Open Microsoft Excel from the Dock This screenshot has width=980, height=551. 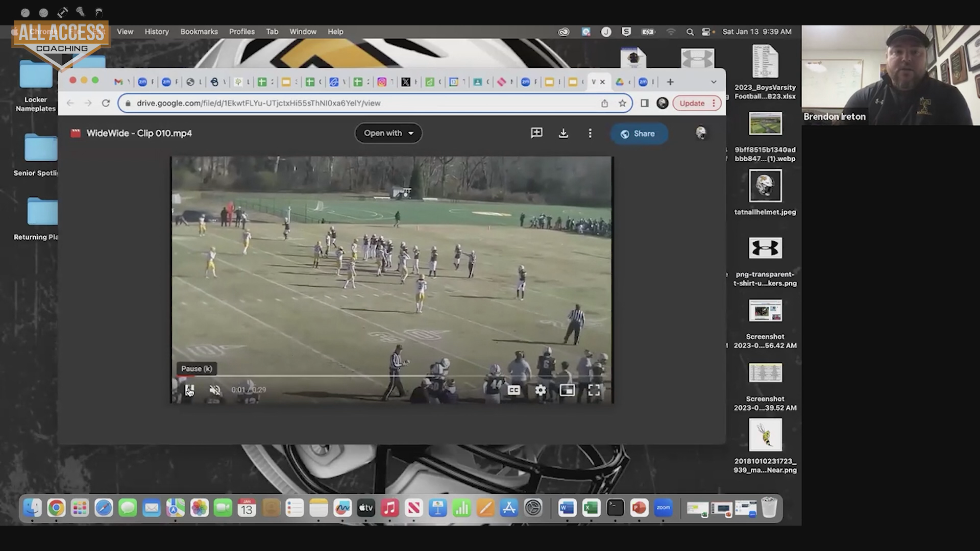(591, 508)
